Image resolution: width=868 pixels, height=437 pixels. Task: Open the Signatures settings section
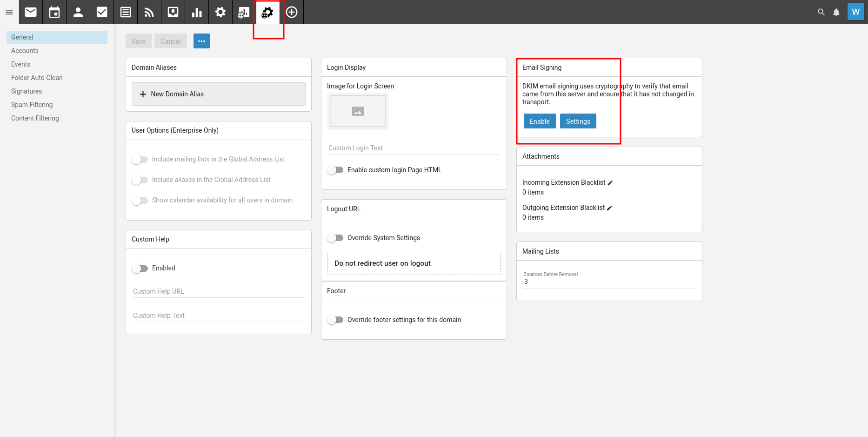(x=27, y=91)
